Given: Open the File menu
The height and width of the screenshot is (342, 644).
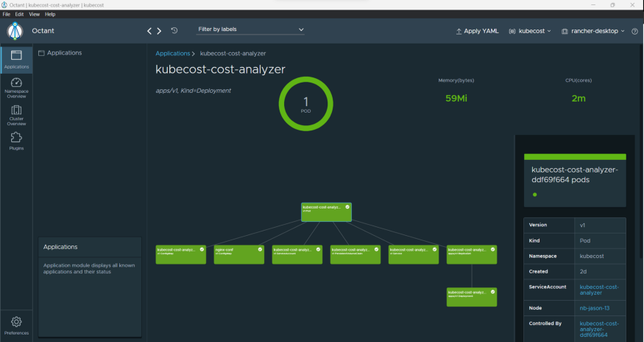Looking at the screenshot, I should (7, 14).
